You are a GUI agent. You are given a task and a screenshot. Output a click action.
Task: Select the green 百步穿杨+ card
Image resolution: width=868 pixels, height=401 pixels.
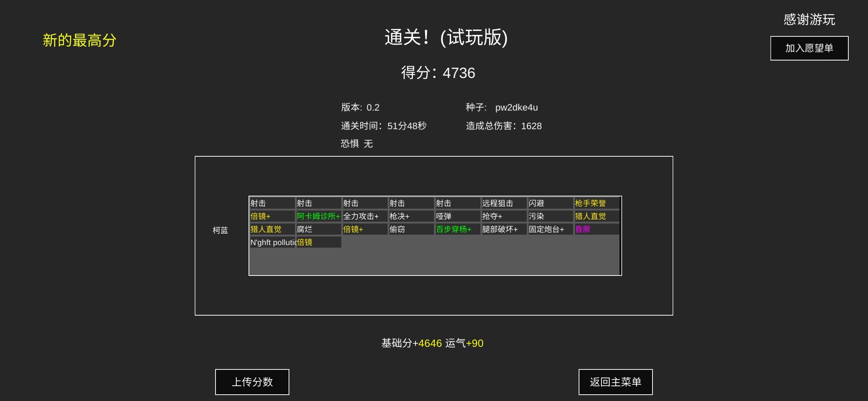click(x=457, y=229)
